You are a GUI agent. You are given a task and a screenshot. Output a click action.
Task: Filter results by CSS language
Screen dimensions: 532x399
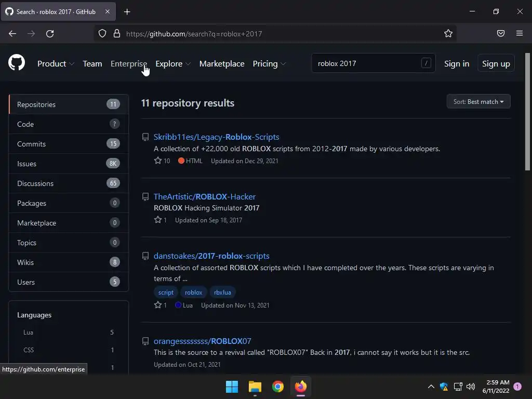point(69,350)
